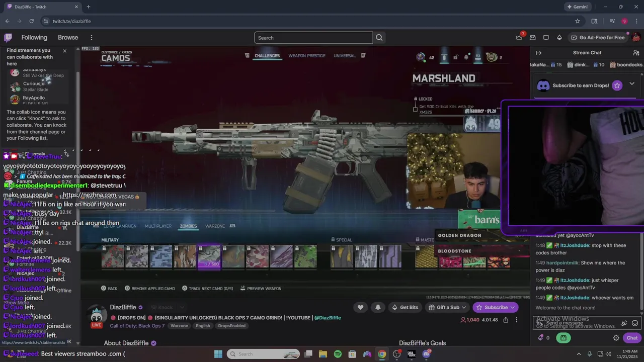Click the Get Bits button under stream
Screen dimensions: 644x362
(405, 307)
